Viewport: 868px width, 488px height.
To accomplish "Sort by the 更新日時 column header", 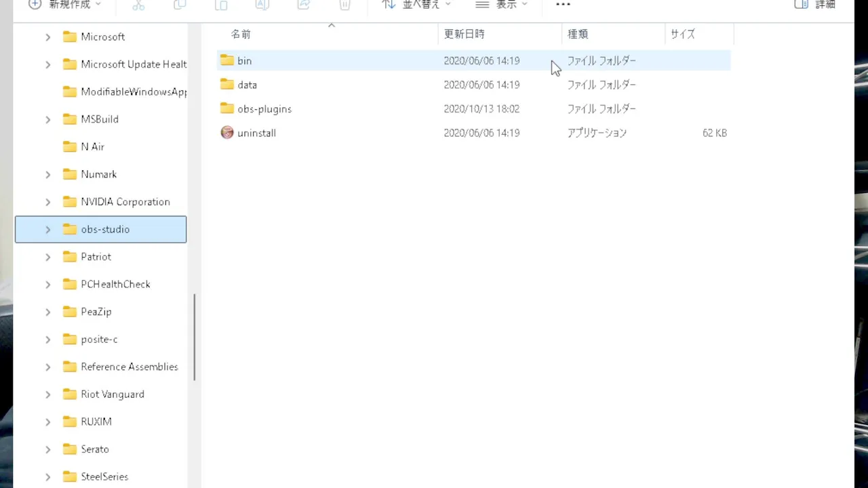I will click(464, 34).
